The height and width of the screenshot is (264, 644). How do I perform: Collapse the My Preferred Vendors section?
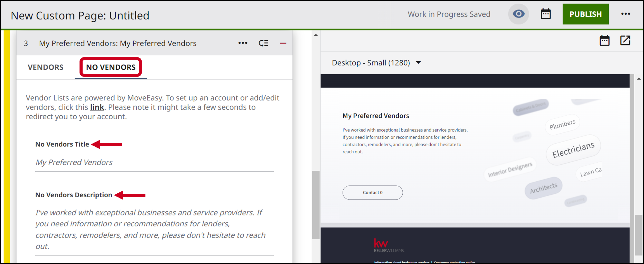point(283,43)
